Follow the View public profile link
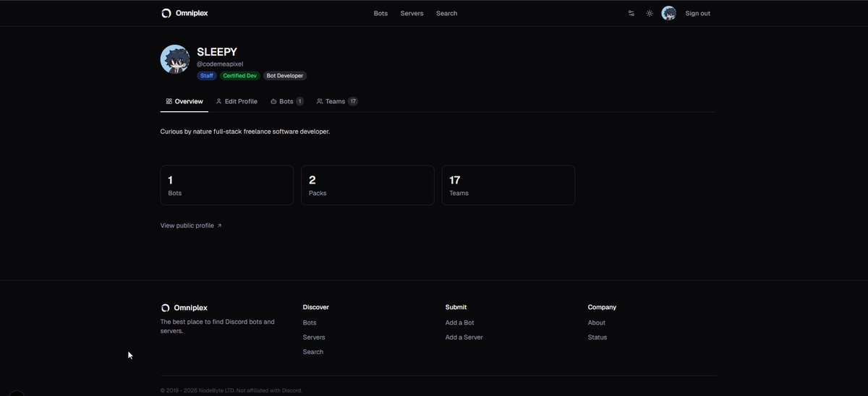 pos(191,225)
